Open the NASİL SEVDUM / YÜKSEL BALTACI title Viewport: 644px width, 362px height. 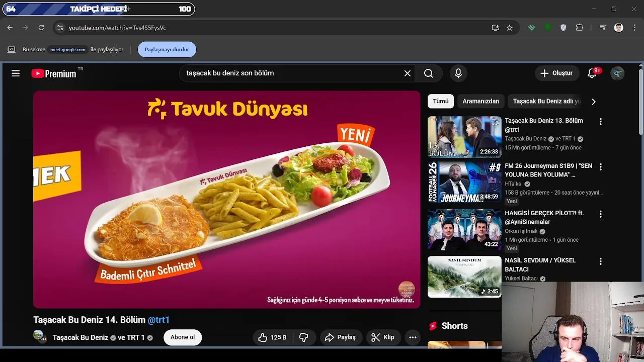[x=540, y=265]
